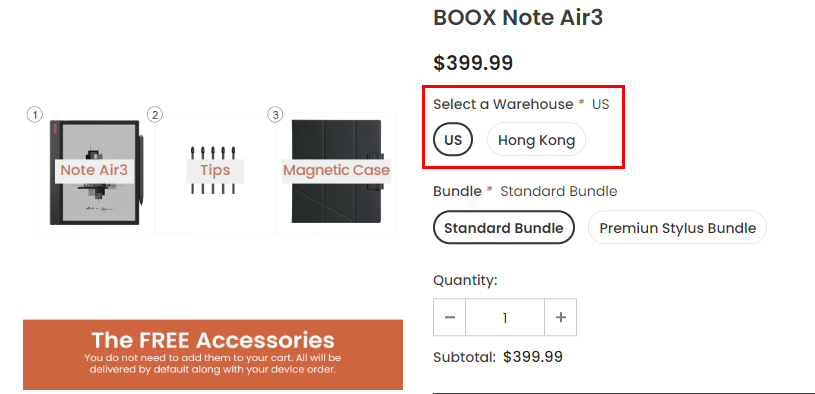Viewport: 815px width, 394px height.
Task: Click the circled number 2 badge
Action: [x=155, y=115]
